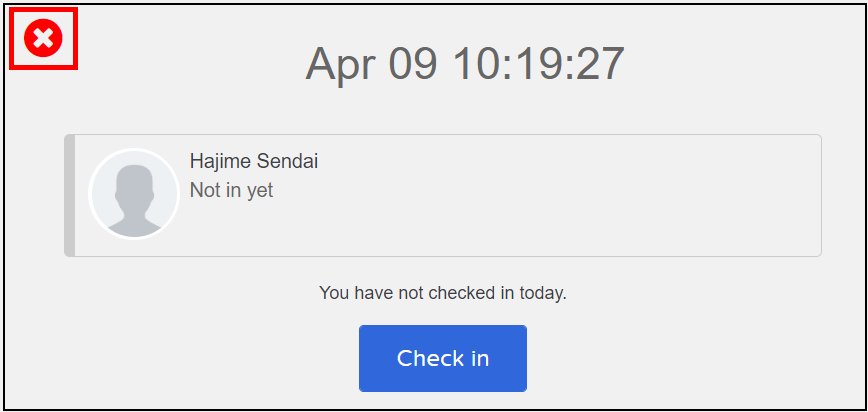Viewport: 868px width, 412px height.
Task: Click the blue Check in button
Action: (443, 358)
